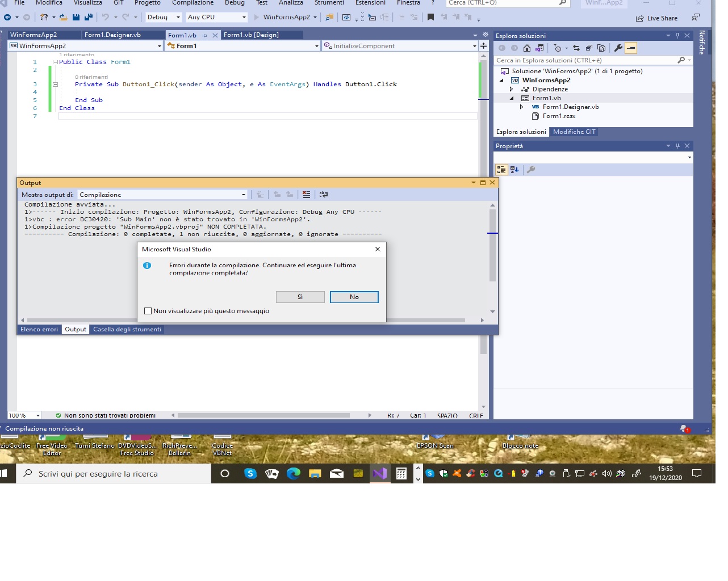
Task: Expand the Form1.Designer.vb tree node
Action: pos(521,107)
